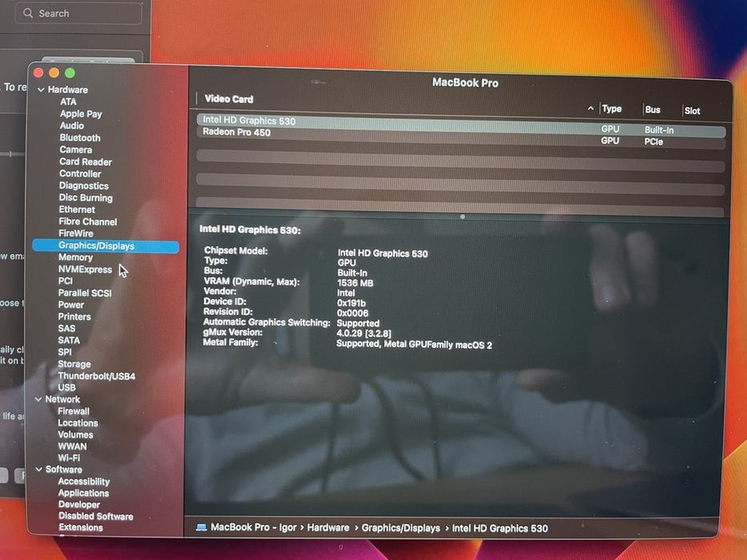Select ATA in the sidebar
Screen dimensions: 747x560
point(68,102)
